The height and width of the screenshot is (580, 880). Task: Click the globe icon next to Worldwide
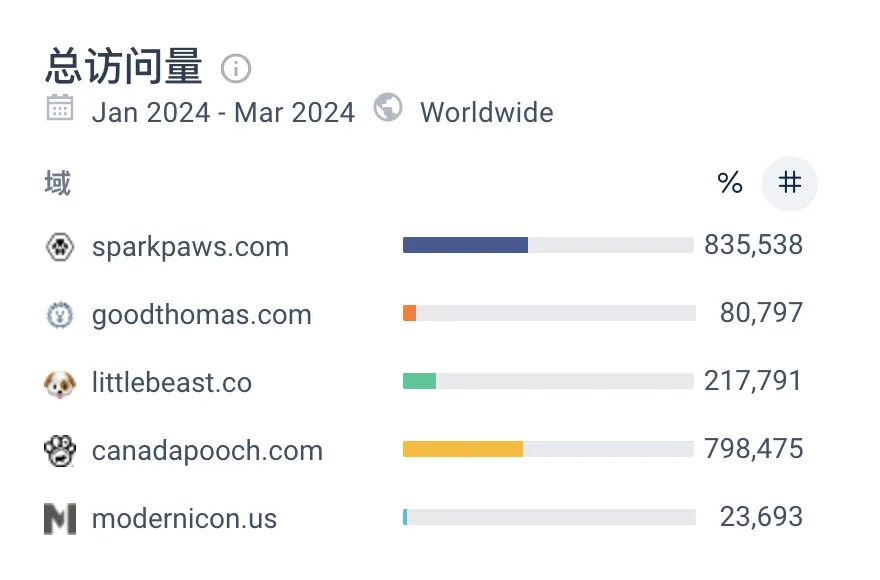(388, 108)
